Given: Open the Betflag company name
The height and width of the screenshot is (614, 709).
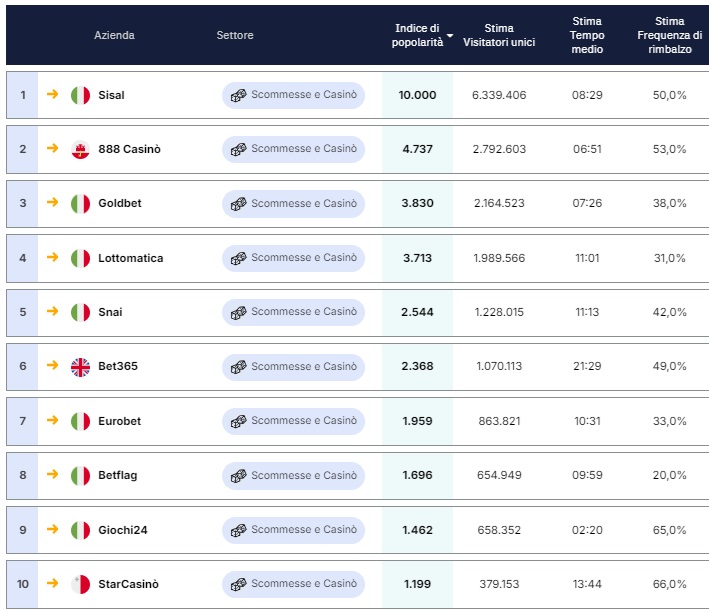Looking at the screenshot, I should (118, 475).
